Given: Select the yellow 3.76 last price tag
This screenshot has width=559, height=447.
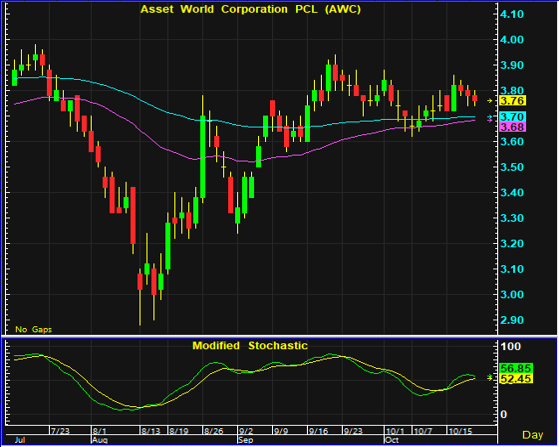Looking at the screenshot, I should [x=512, y=101].
